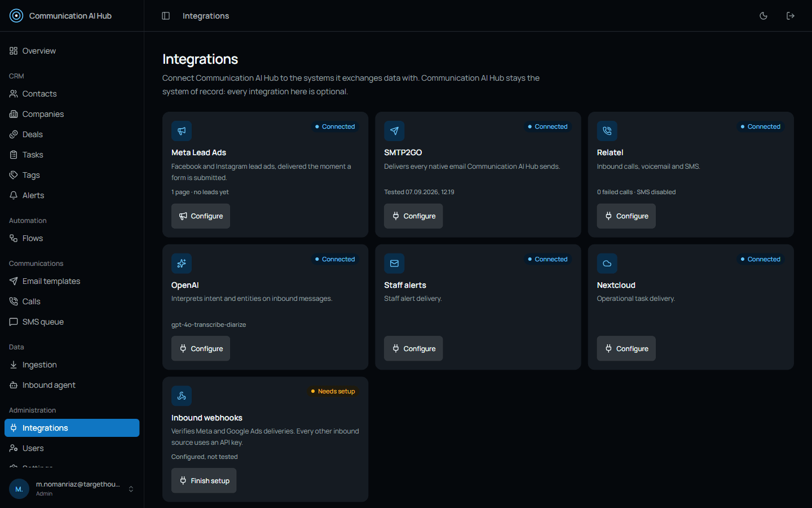Click the Inbound webhooks card title
The height and width of the screenshot is (508, 812).
[207, 418]
